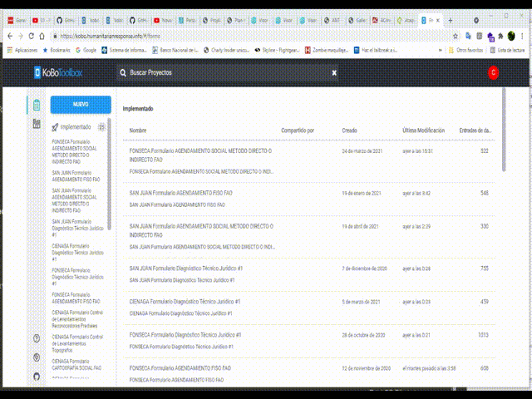This screenshot has width=532, height=399.
Task: Open the red user account avatar
Action: (x=493, y=73)
